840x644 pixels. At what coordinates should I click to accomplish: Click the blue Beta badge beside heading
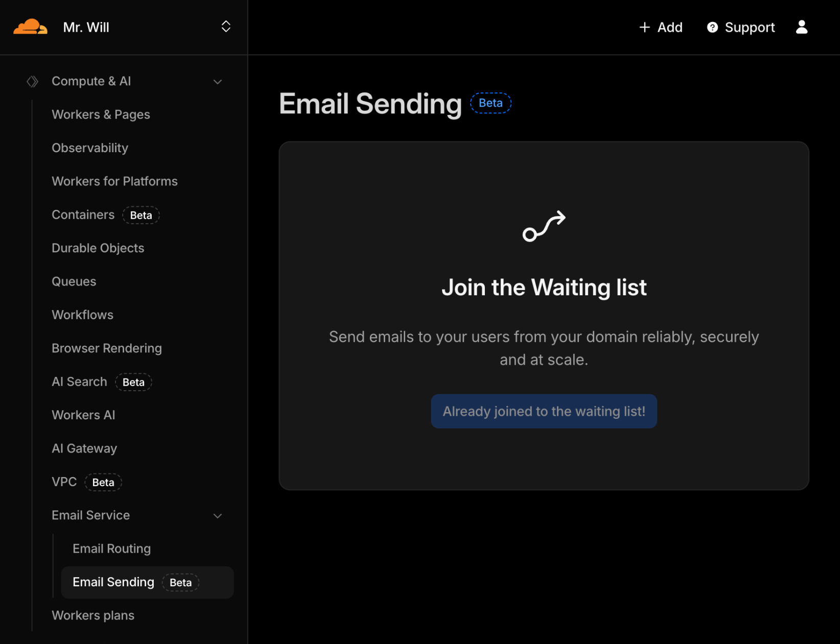(491, 103)
